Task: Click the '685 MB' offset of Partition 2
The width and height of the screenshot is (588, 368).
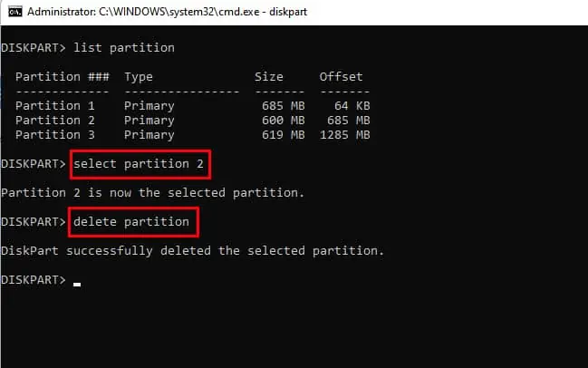Action: point(349,121)
